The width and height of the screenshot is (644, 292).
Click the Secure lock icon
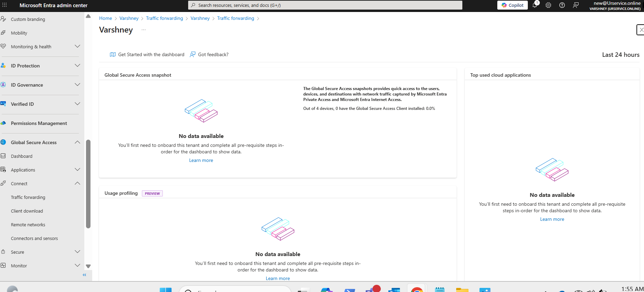coord(3,252)
